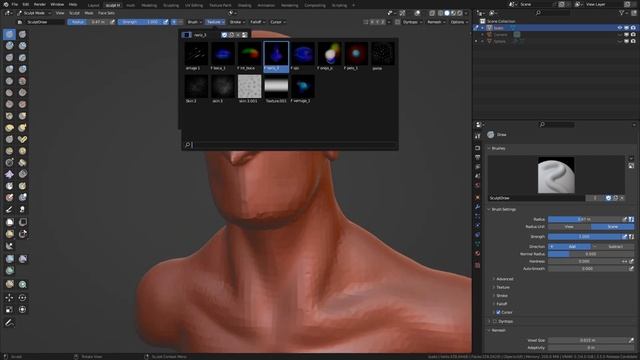Select the Annotate tool

[x=9, y=323]
